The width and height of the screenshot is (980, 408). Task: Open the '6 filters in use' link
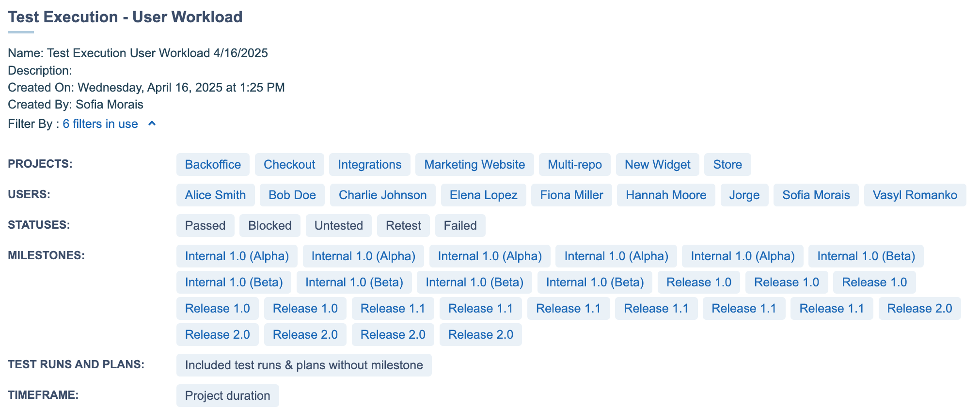100,124
